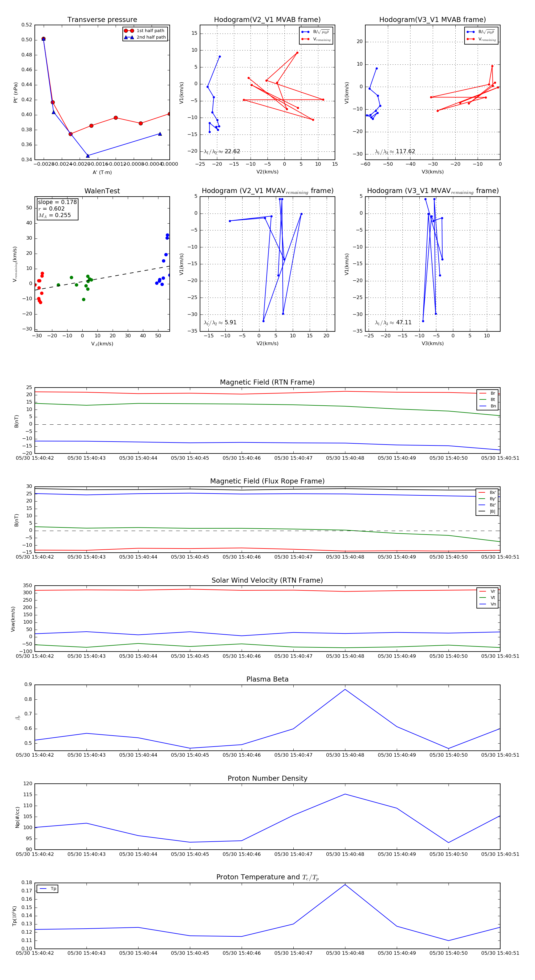Click the green line sample beside 'Vt'
535x980 pixels.
coord(482,598)
